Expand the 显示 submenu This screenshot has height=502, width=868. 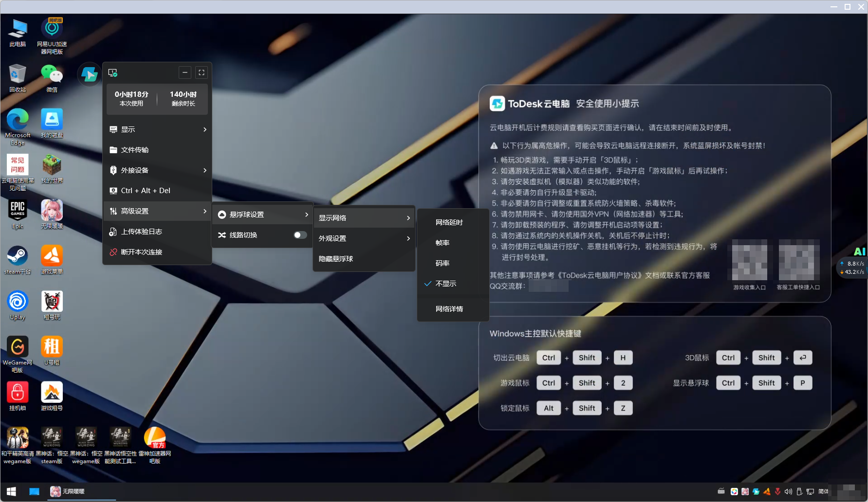click(x=157, y=129)
